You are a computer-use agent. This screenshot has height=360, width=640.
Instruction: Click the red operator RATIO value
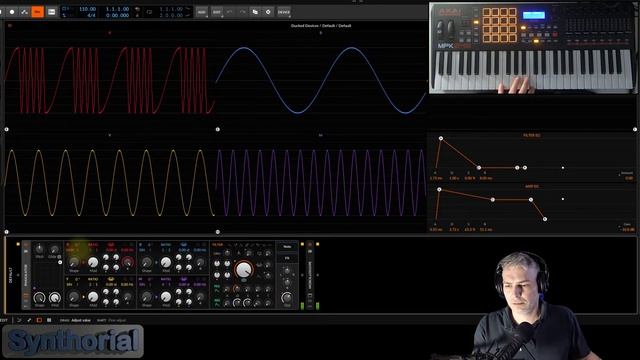tap(93, 250)
